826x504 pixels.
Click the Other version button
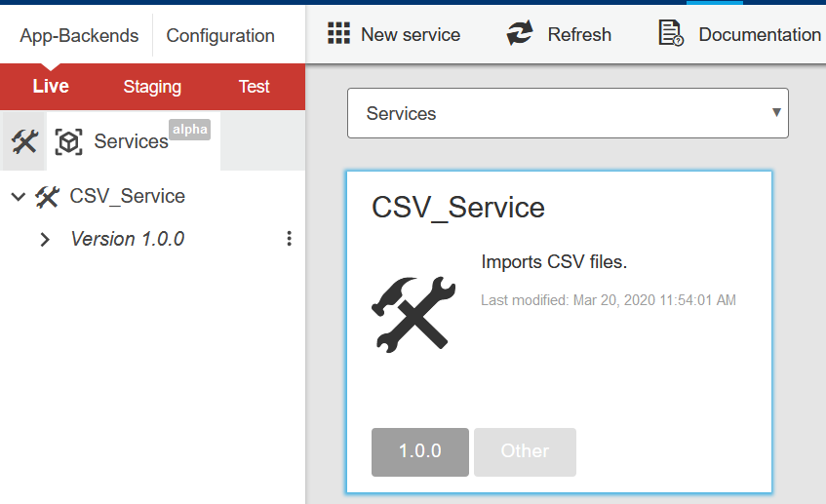point(525,452)
